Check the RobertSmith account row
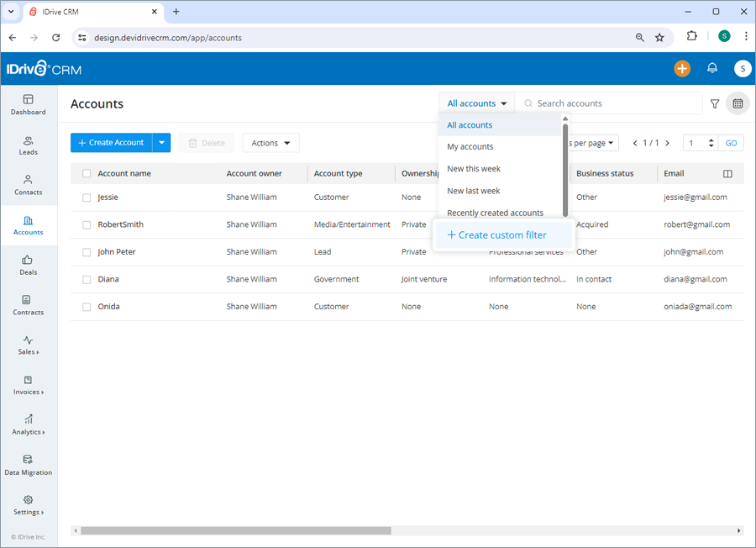756x548 pixels. pos(87,224)
